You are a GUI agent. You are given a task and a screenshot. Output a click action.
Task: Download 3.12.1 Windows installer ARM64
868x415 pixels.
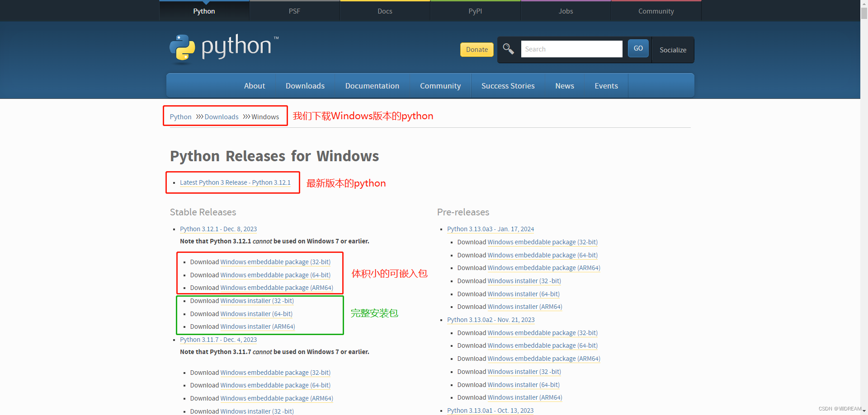[258, 326]
